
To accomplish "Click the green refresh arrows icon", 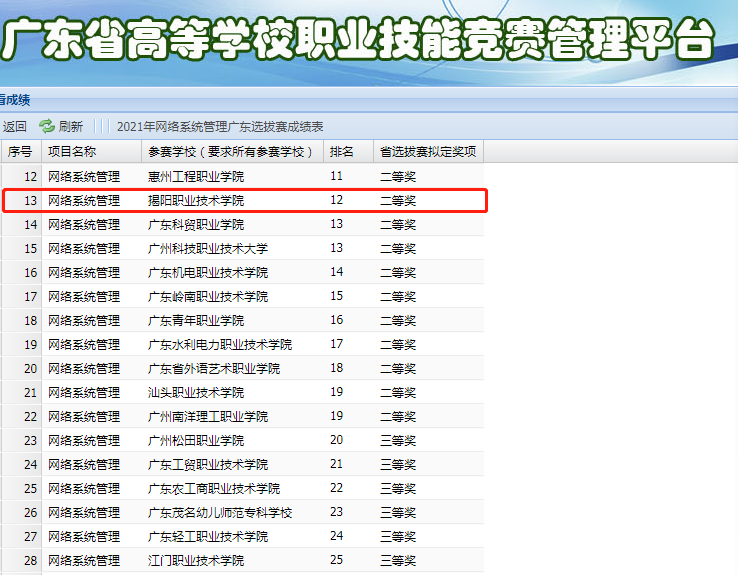I will point(47,126).
